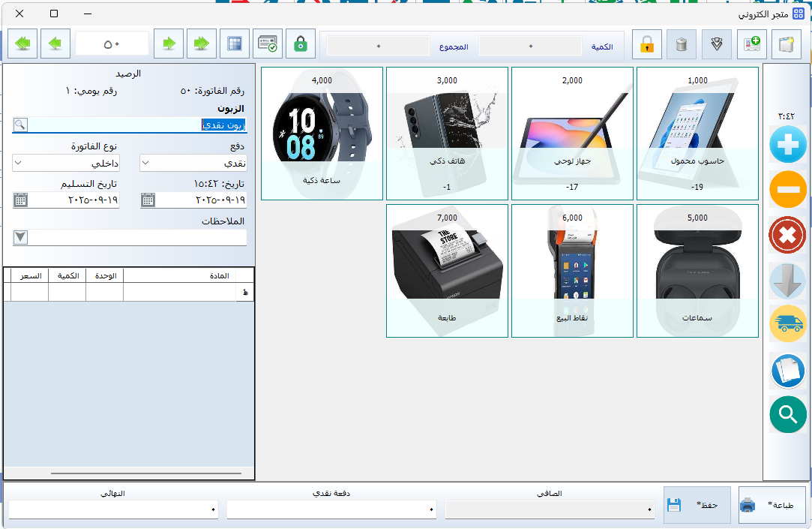Click the طباعة print button
This screenshot has height=529, width=812.
point(772,505)
